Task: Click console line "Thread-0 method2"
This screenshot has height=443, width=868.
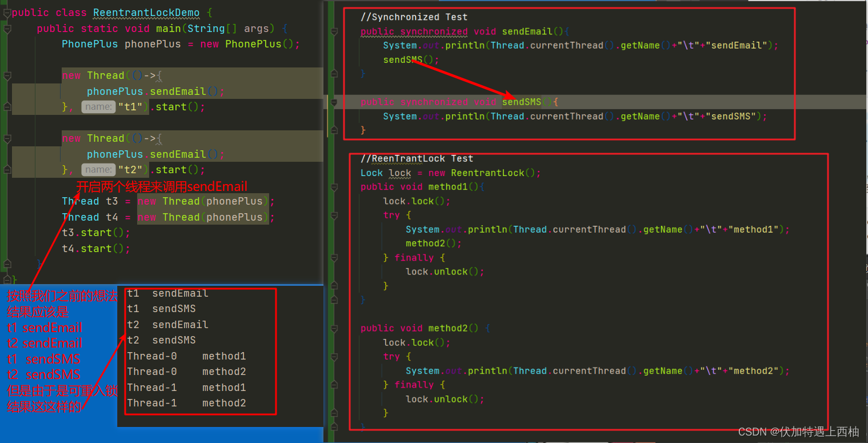Action: (x=186, y=372)
